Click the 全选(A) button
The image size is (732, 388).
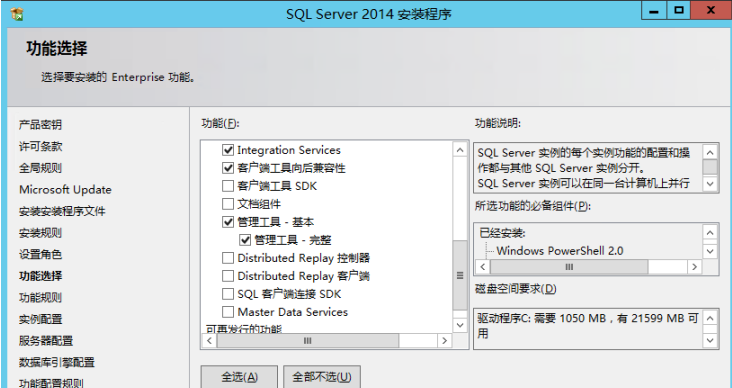239,377
